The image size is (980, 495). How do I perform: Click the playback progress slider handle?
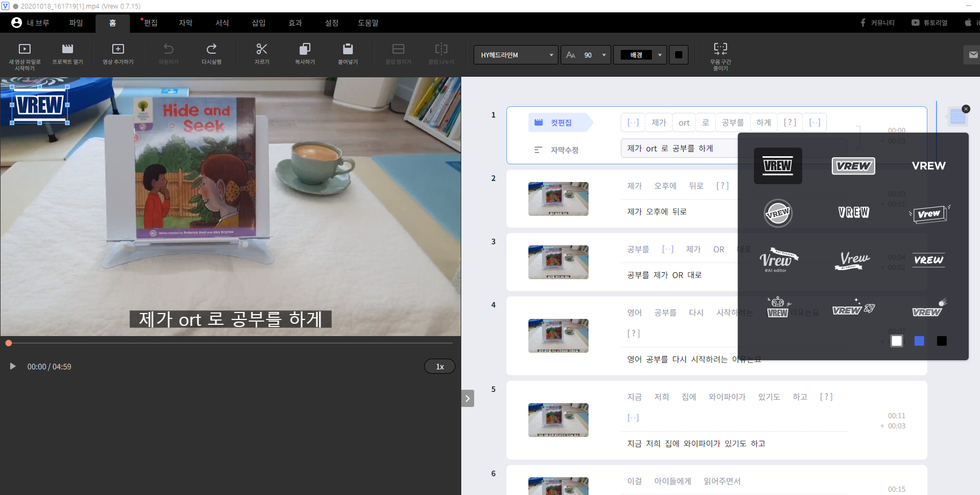(x=9, y=343)
